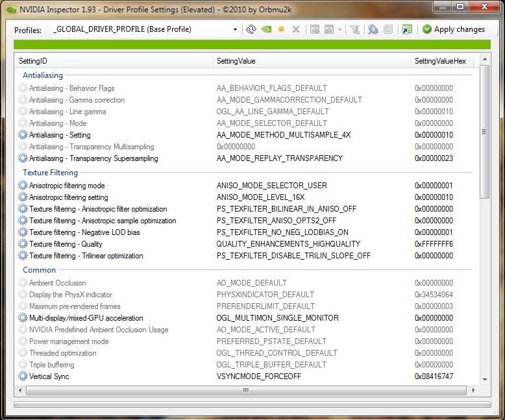
Task: Click the 0xFFFFFFF6 hex value
Action: [434, 244]
